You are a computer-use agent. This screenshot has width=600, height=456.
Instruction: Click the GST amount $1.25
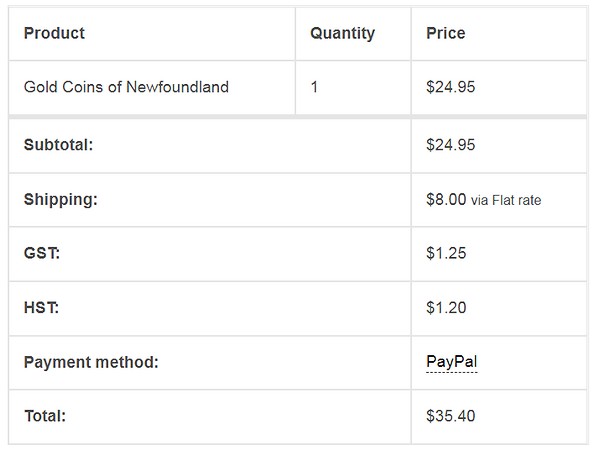446,253
